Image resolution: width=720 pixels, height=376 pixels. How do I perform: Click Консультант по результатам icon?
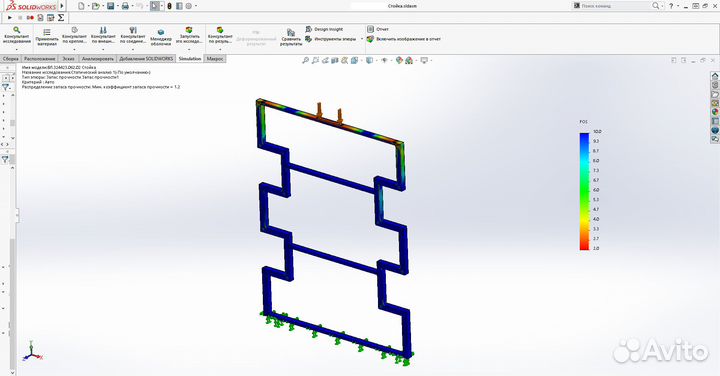click(220, 30)
